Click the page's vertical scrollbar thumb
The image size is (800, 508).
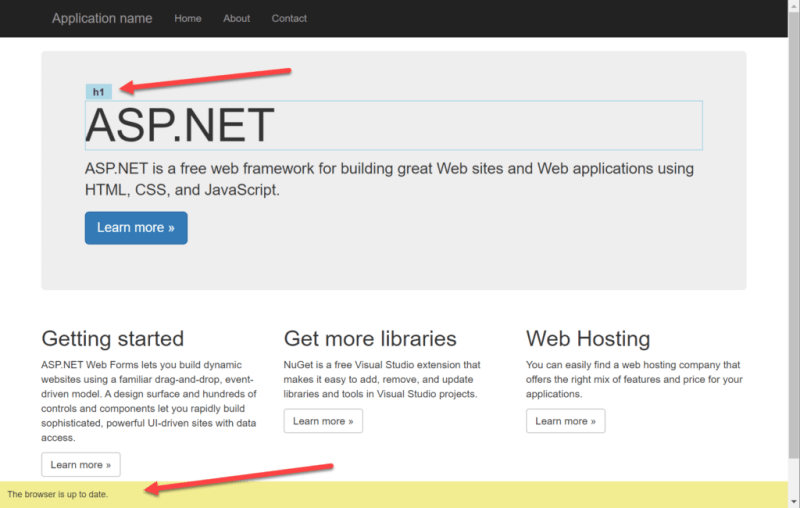point(794,235)
